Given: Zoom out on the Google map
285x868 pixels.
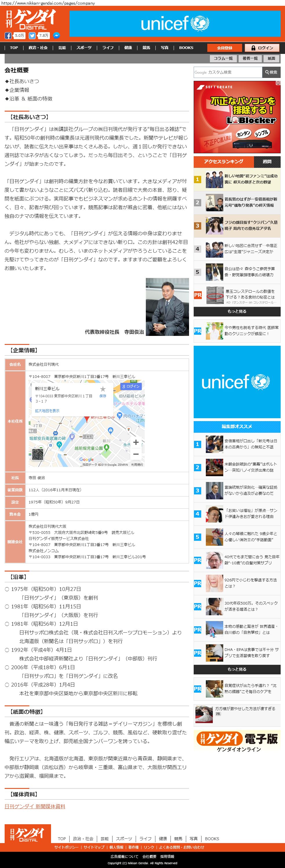Looking at the screenshot, I should [x=136, y=454].
